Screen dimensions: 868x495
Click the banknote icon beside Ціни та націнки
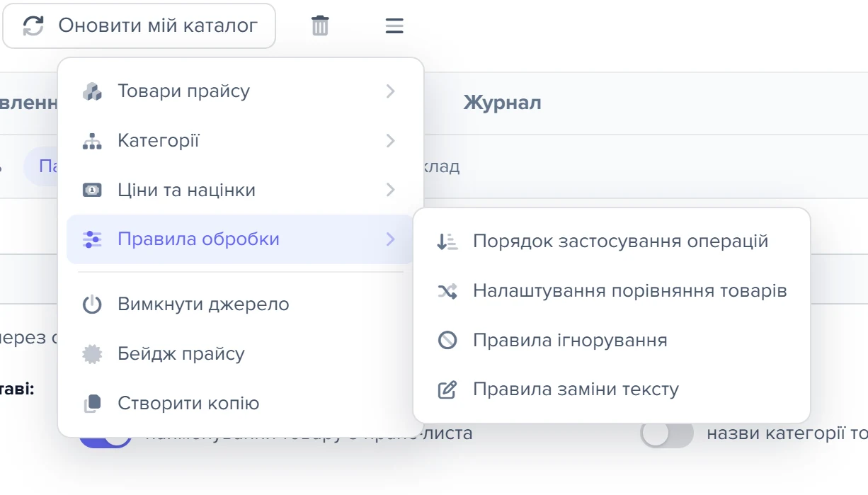pyautogui.click(x=93, y=190)
